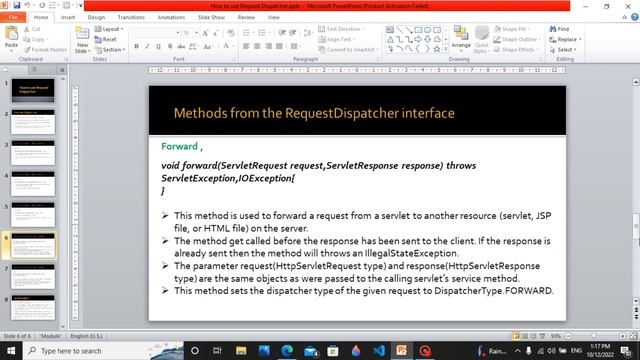This screenshot has height=360, width=640.
Task: Click the Shrink Font icon
Action: [216, 33]
